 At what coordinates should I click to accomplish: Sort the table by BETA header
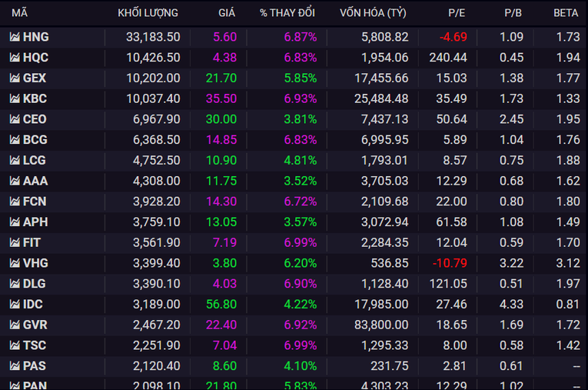click(x=566, y=13)
